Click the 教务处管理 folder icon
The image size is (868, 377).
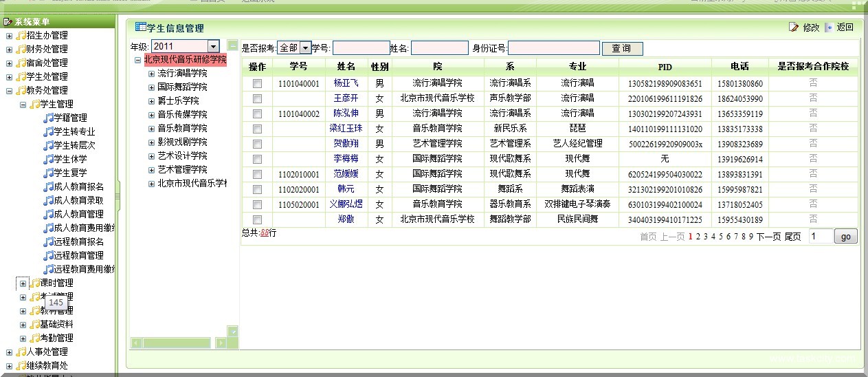(x=21, y=90)
